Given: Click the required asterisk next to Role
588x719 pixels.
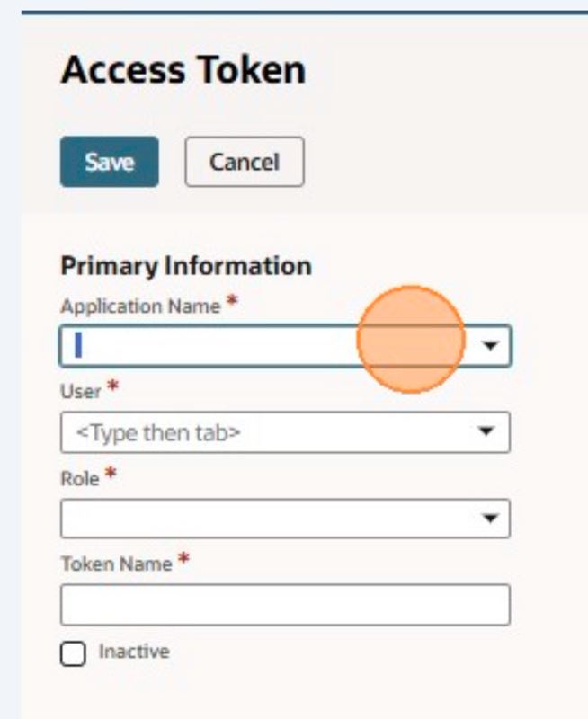Looking at the screenshot, I should pyautogui.click(x=111, y=475).
